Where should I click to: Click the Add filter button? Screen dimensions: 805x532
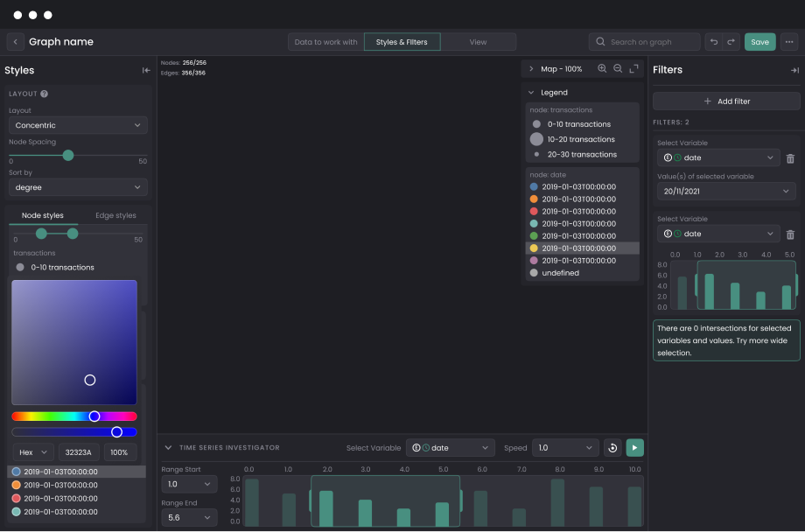tap(726, 101)
